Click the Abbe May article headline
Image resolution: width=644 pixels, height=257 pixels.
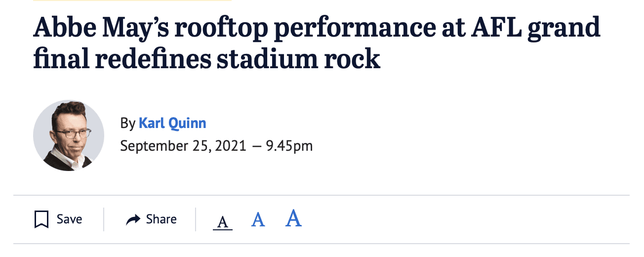[x=316, y=44]
